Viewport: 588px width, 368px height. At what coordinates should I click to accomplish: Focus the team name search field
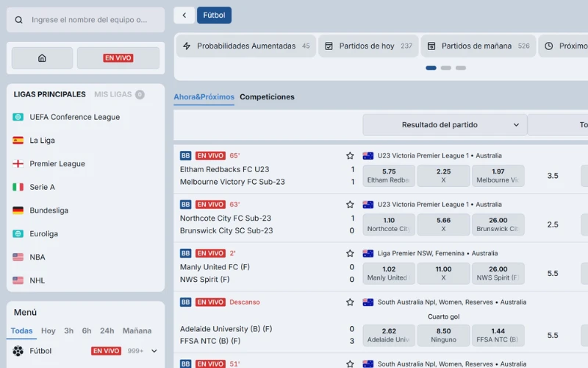[x=85, y=20]
